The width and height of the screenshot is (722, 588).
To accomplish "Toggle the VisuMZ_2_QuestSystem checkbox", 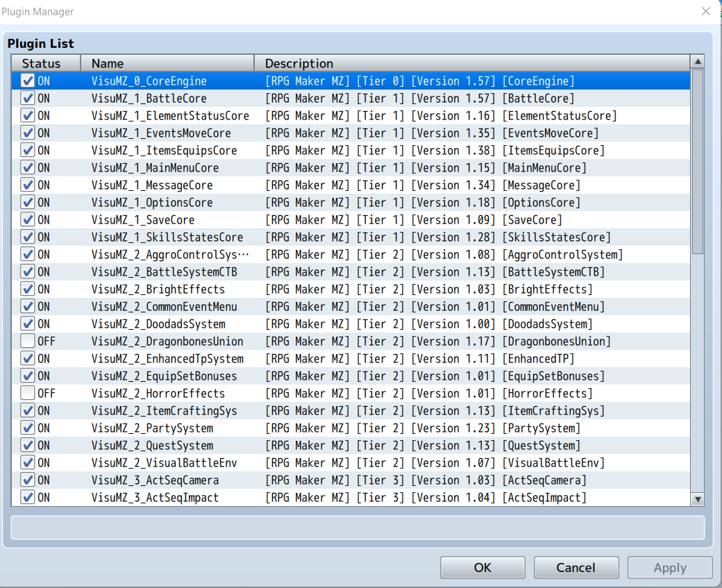I will click(28, 445).
